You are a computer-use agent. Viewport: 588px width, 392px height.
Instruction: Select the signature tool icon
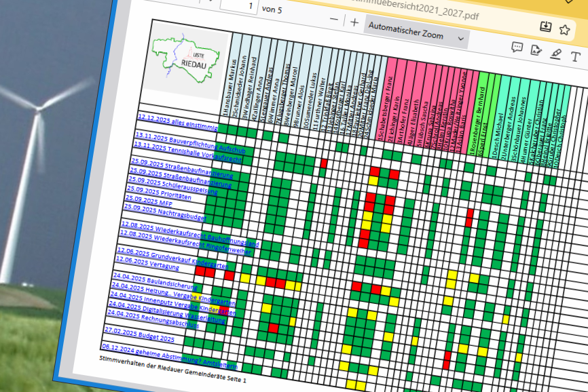pyautogui.click(x=536, y=50)
